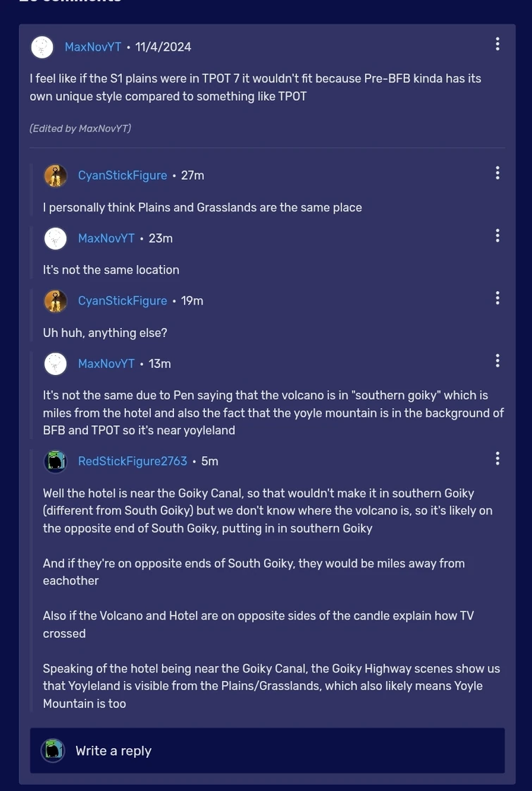Open the kebab menu on CyanStickFigure's first reply
The height and width of the screenshot is (791, 532).
tap(497, 173)
